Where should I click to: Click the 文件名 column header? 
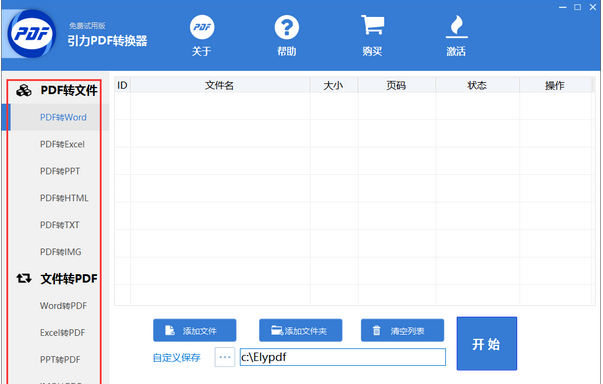[x=220, y=85]
